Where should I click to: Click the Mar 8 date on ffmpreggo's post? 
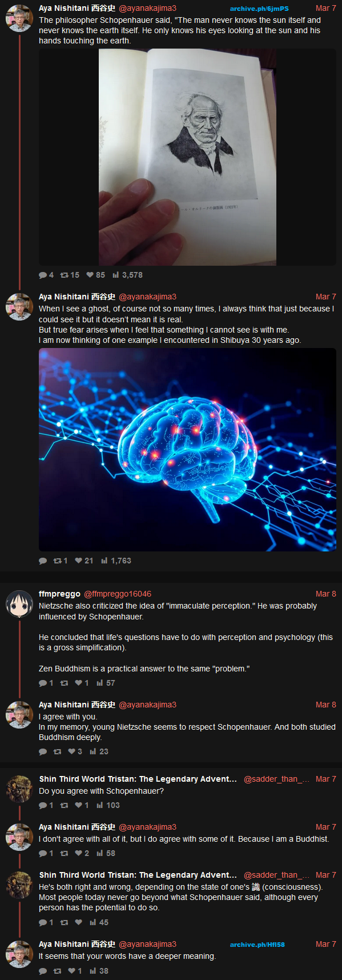[326, 594]
